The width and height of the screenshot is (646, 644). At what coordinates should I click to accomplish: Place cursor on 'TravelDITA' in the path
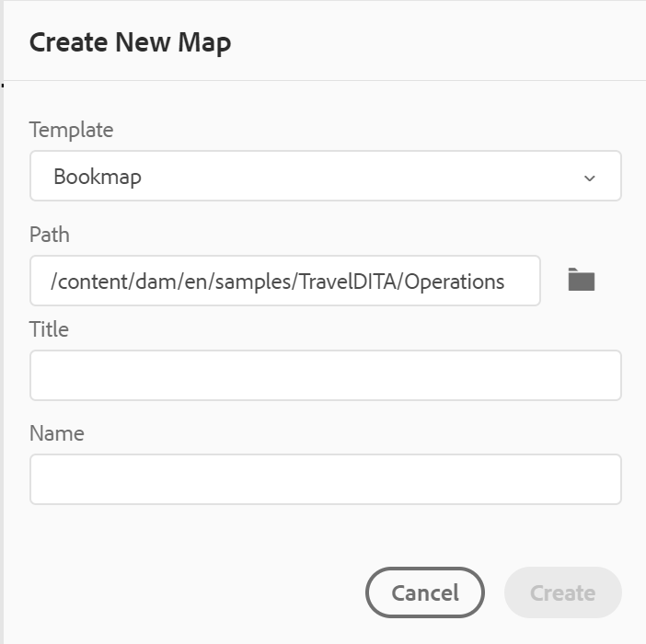(347, 282)
